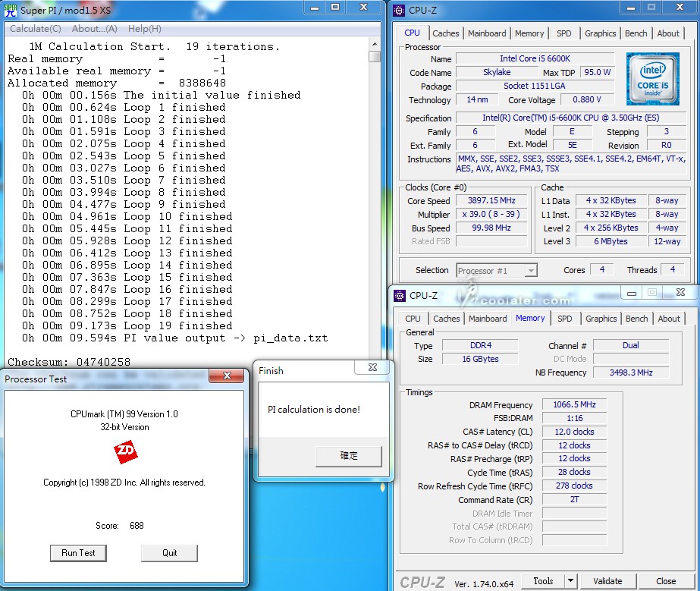Switch to Memory tab in upper CPU-Z
This screenshot has height=591, width=700.
click(x=529, y=33)
